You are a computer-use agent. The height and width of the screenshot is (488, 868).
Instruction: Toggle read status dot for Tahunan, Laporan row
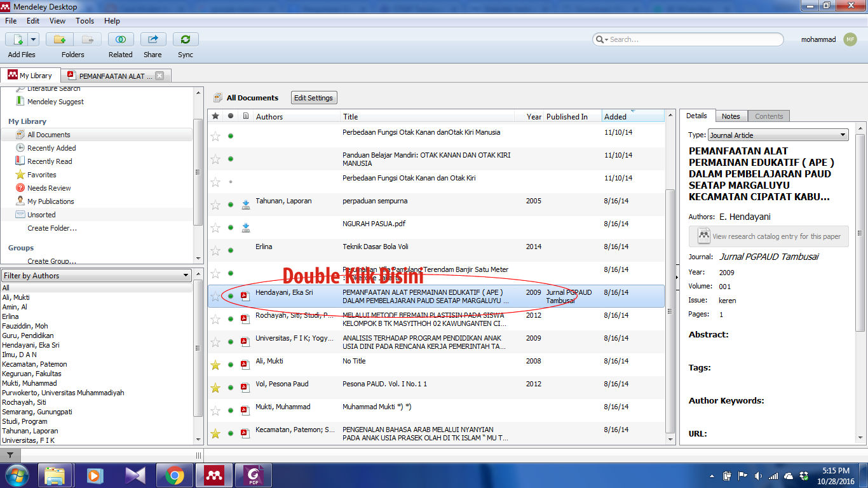231,205
